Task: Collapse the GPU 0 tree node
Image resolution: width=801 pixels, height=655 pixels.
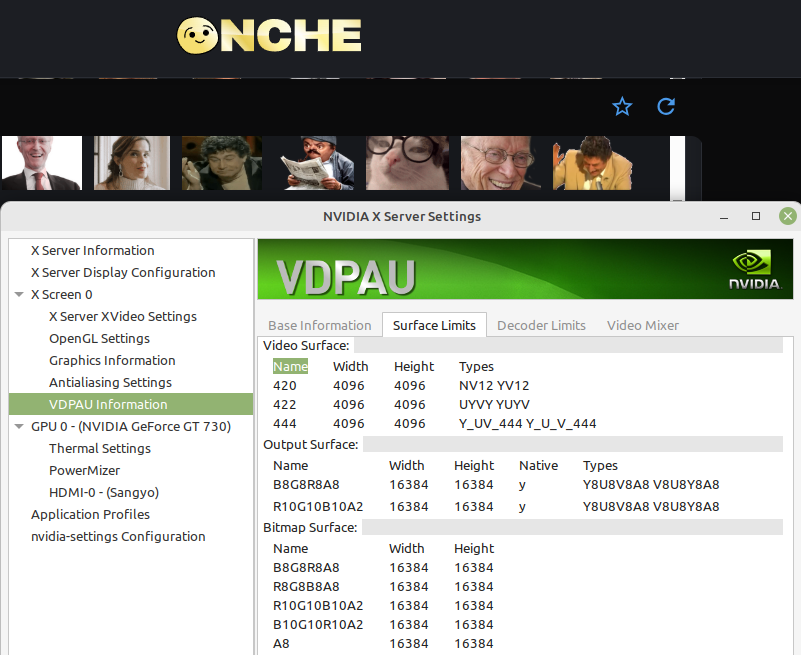Action: (x=19, y=426)
